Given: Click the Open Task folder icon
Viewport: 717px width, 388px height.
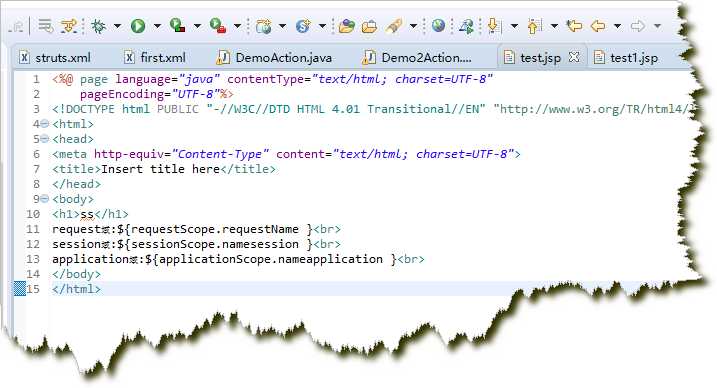Looking at the screenshot, I should coord(369,27).
